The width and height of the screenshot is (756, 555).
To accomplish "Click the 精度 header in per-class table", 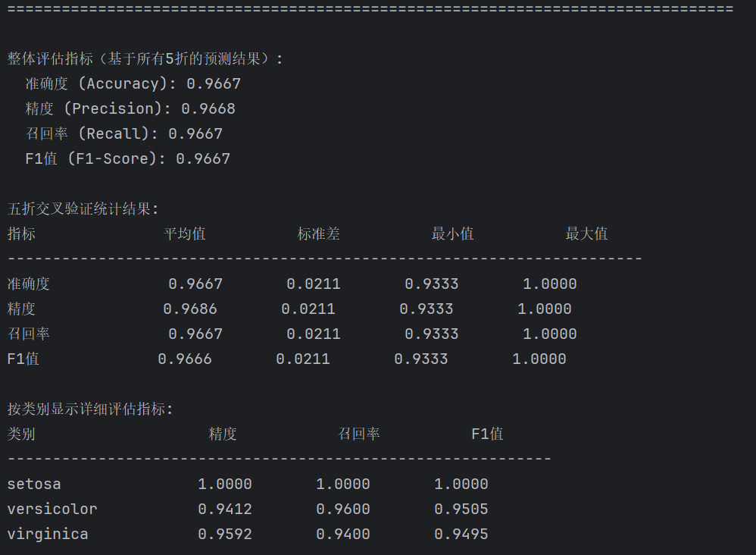I will pos(222,434).
